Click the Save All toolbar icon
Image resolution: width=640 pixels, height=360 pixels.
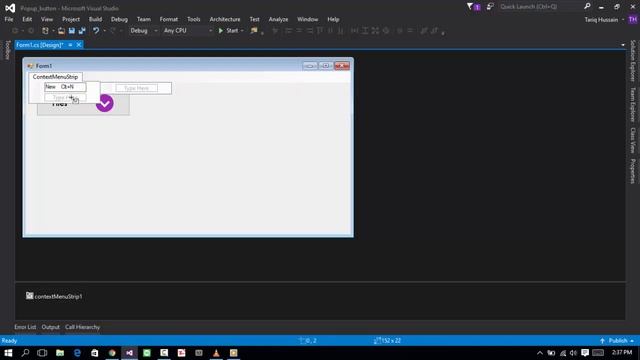click(x=82, y=31)
